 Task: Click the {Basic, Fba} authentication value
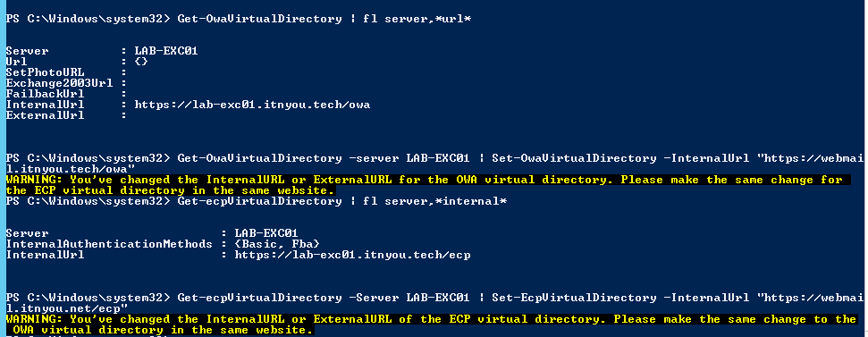point(277,244)
